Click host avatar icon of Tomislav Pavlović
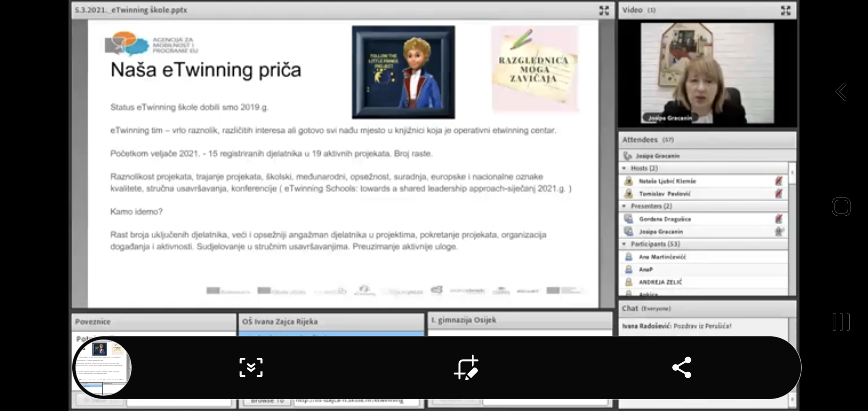 click(x=629, y=194)
